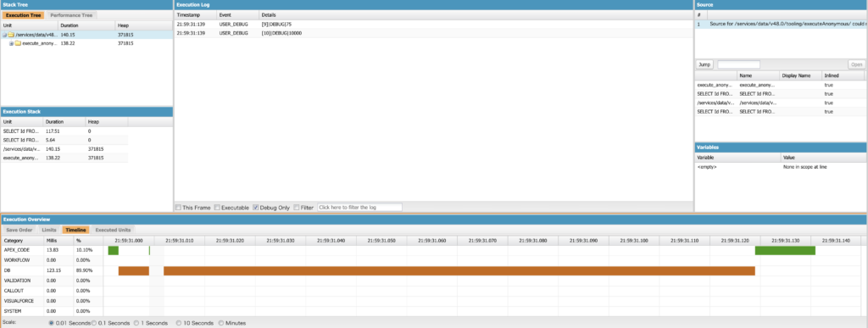This screenshot has width=868, height=328.
Task: Enable the Filter checkbox
Action: 296,208
